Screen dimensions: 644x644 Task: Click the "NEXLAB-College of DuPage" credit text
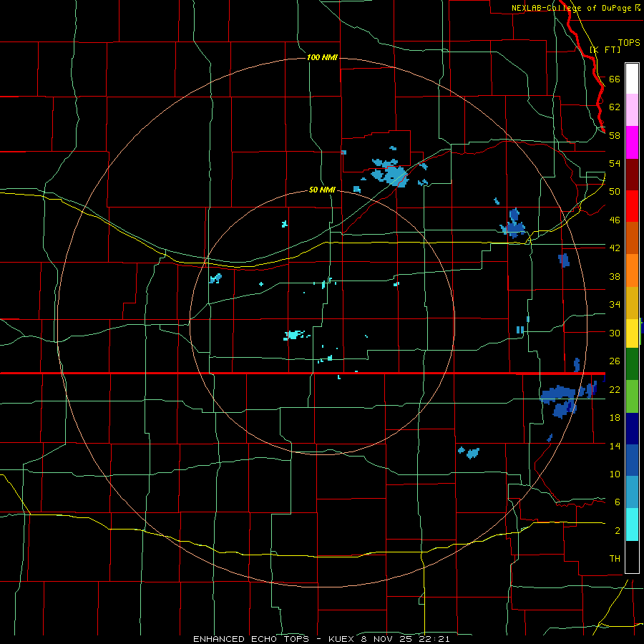tap(572, 8)
